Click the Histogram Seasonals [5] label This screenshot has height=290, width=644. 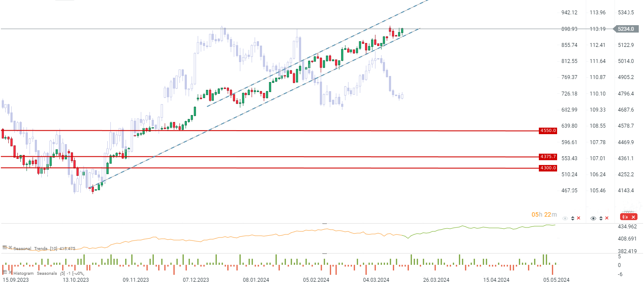pyautogui.click(x=39, y=274)
